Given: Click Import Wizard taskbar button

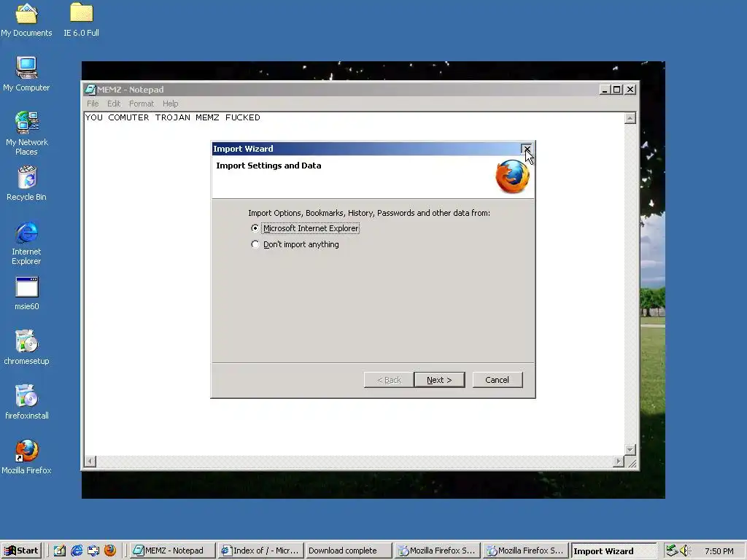Looking at the screenshot, I should 614,551.
